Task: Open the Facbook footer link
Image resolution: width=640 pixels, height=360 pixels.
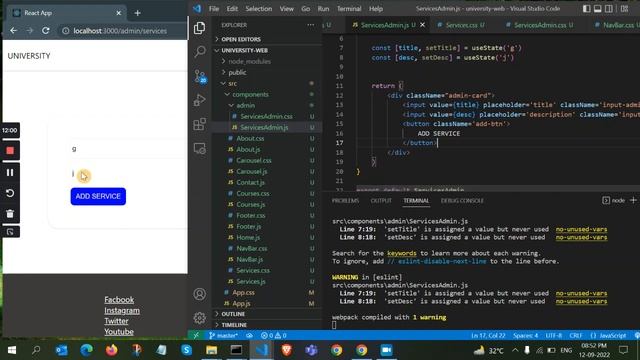Action: pyautogui.click(x=119, y=300)
